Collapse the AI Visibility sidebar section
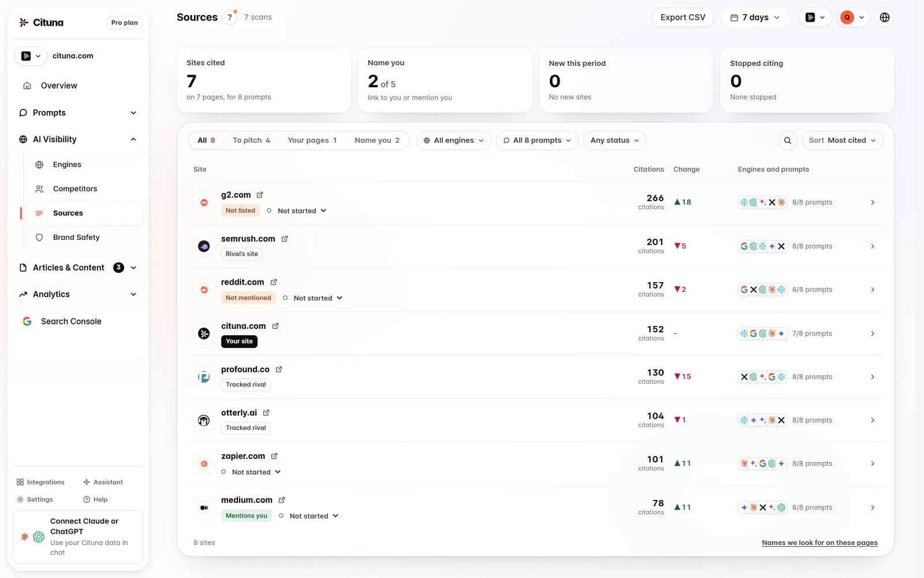 [x=79, y=139]
